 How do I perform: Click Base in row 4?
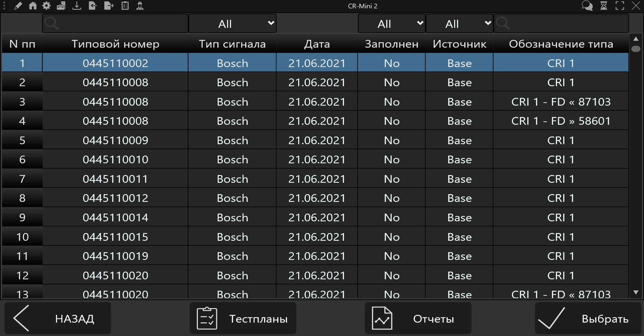click(x=460, y=121)
